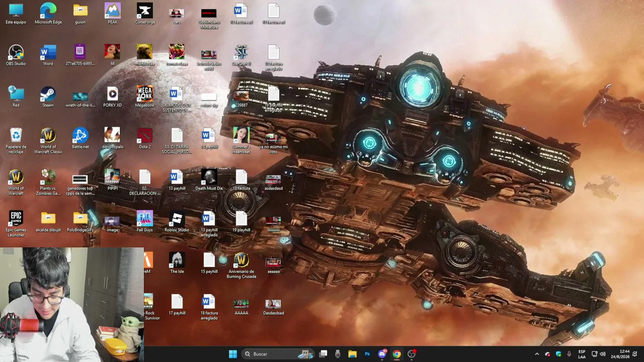Select the OBS Studio desktop shortcut
The width and height of the screenshot is (644, 362).
coord(16,55)
